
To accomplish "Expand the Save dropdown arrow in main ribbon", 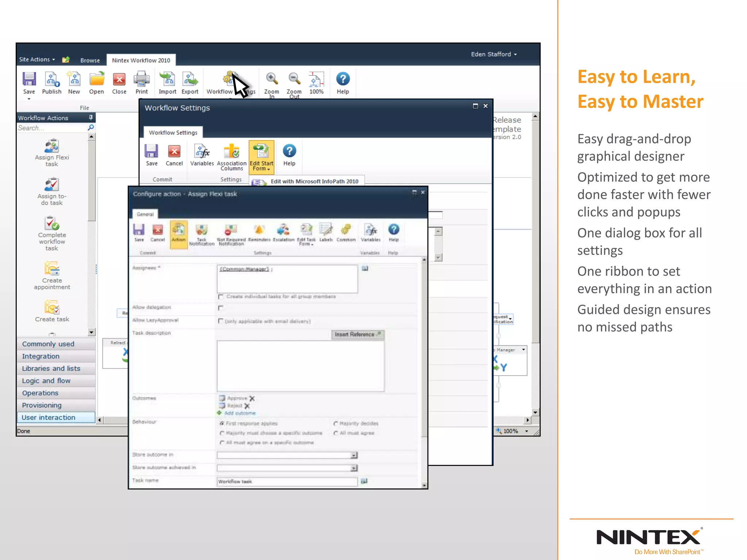I will click(x=29, y=98).
